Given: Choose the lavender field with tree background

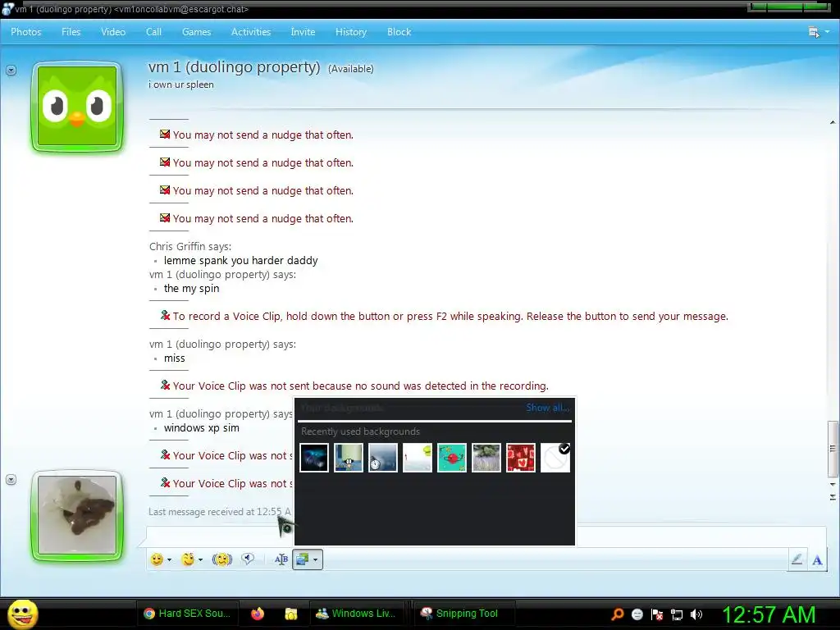Looking at the screenshot, I should (486, 458).
